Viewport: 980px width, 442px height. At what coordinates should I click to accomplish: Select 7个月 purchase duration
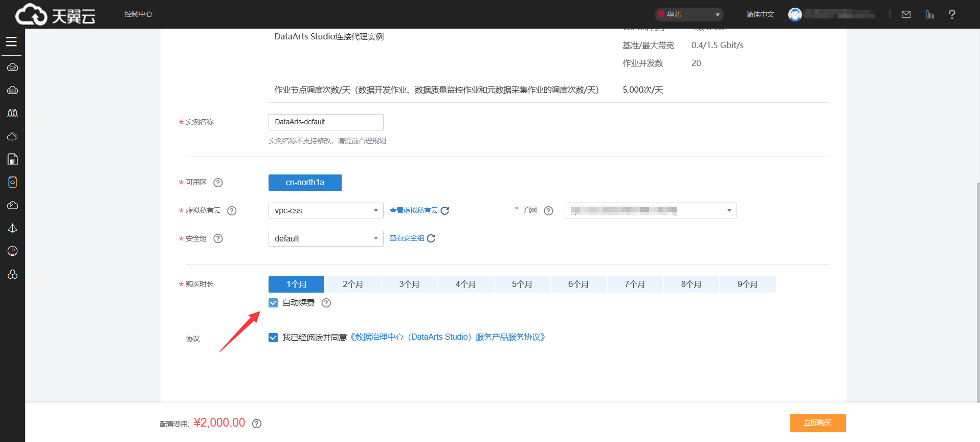[x=635, y=284]
